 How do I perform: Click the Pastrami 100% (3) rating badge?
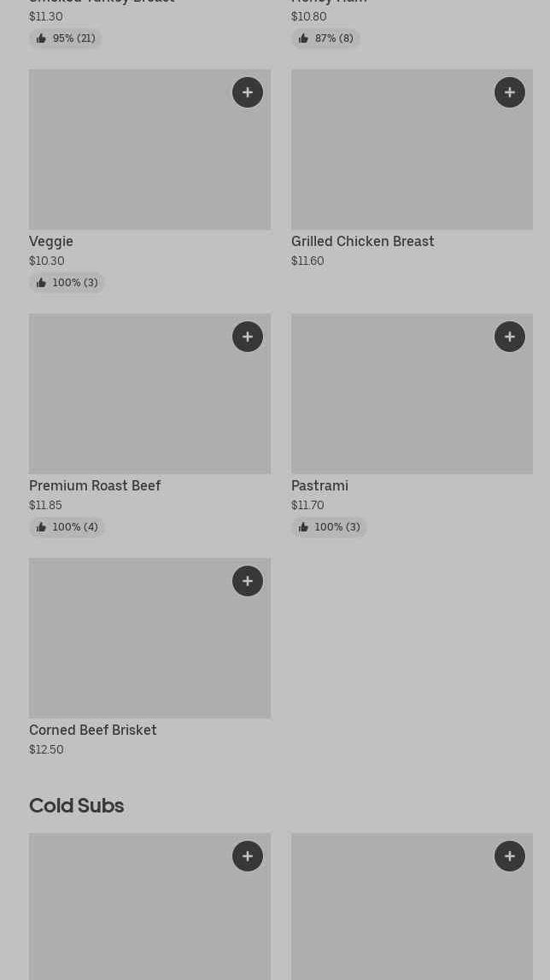tap(329, 527)
